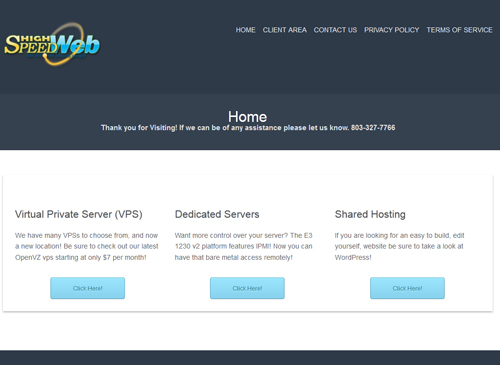Screen dimensions: 500x365
Task: Click the Virtual Private Server (VPS) heading
Action: pos(79,214)
